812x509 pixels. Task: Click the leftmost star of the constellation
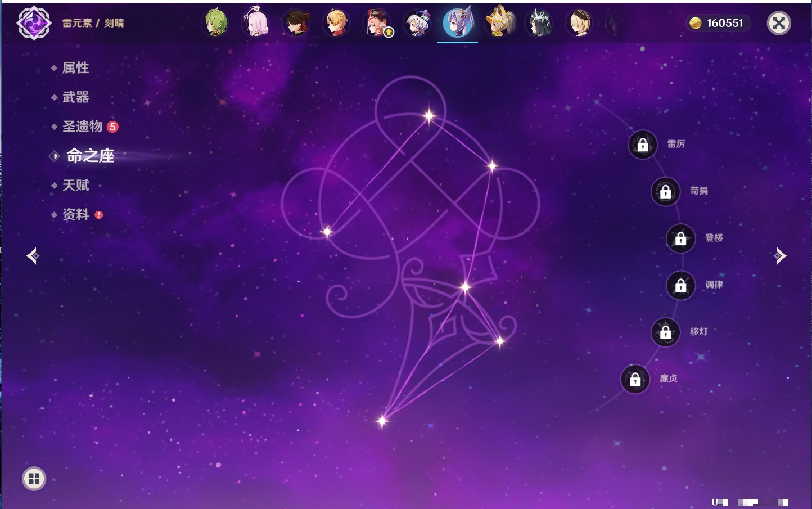327,231
